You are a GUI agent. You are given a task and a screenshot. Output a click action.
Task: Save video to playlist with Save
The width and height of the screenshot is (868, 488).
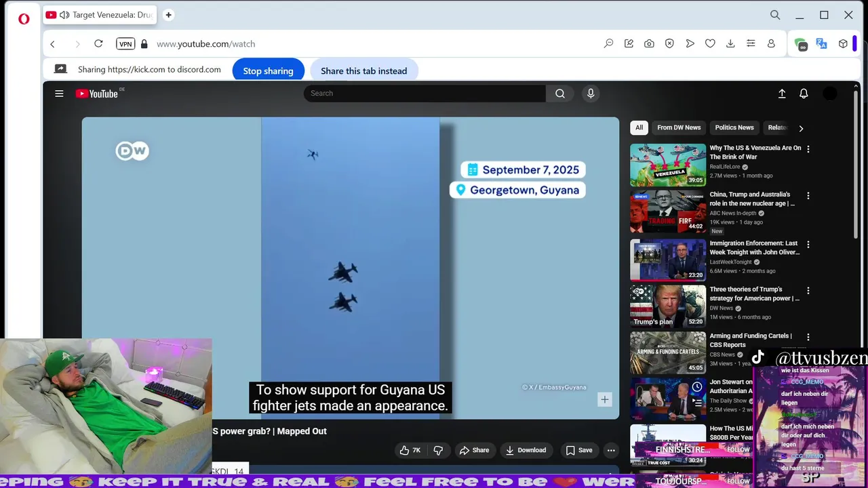(579, 450)
